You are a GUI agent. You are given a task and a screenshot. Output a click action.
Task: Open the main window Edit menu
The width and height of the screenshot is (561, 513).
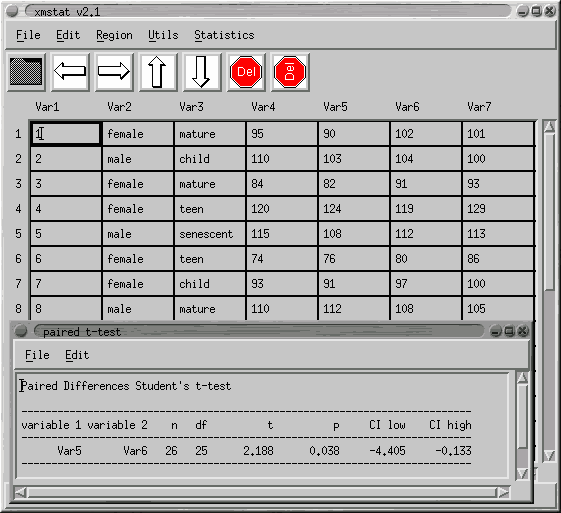(x=68, y=35)
